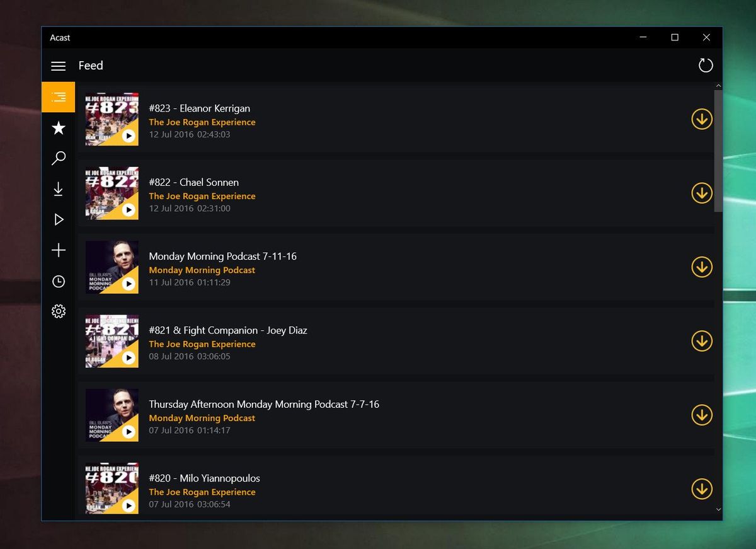
Task: Click timestamp '11 Jul 2016 01:11:29'
Action: (190, 282)
